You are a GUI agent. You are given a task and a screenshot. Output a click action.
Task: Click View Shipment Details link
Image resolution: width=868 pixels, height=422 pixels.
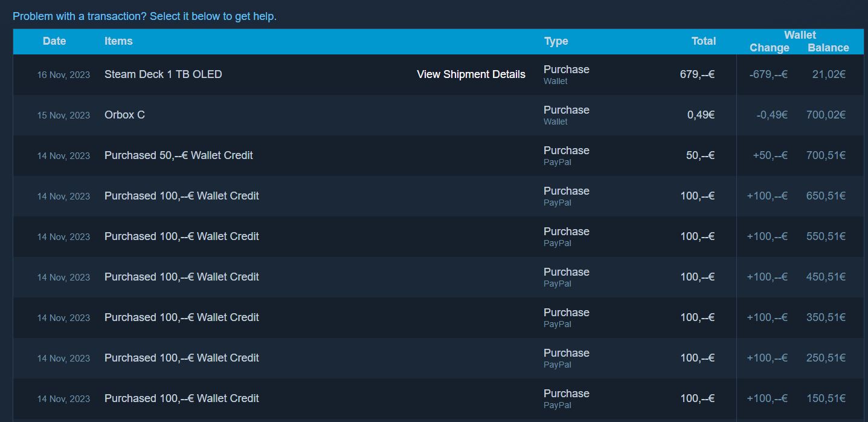[x=471, y=74]
